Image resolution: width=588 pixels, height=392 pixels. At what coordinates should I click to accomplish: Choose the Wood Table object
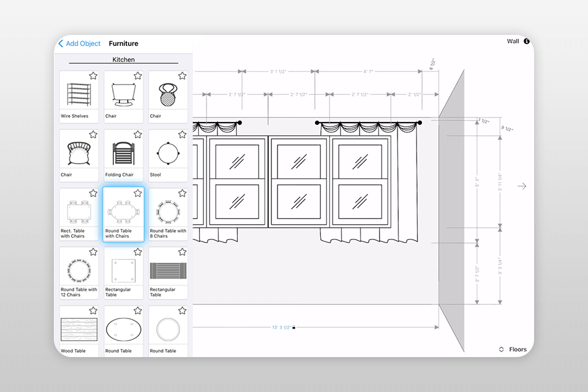79,331
